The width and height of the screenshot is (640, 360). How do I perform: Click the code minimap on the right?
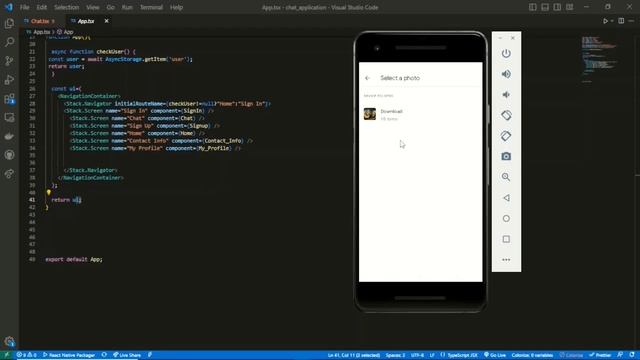[600, 59]
